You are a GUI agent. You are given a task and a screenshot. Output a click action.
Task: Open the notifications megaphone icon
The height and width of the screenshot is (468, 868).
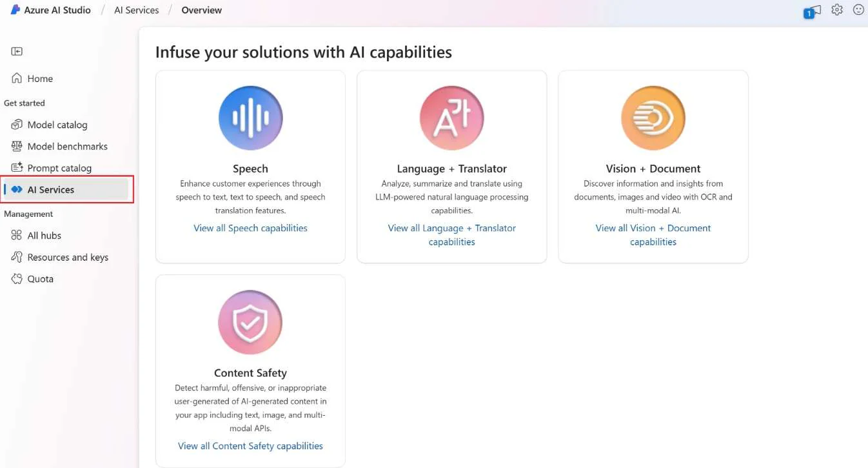pos(814,11)
